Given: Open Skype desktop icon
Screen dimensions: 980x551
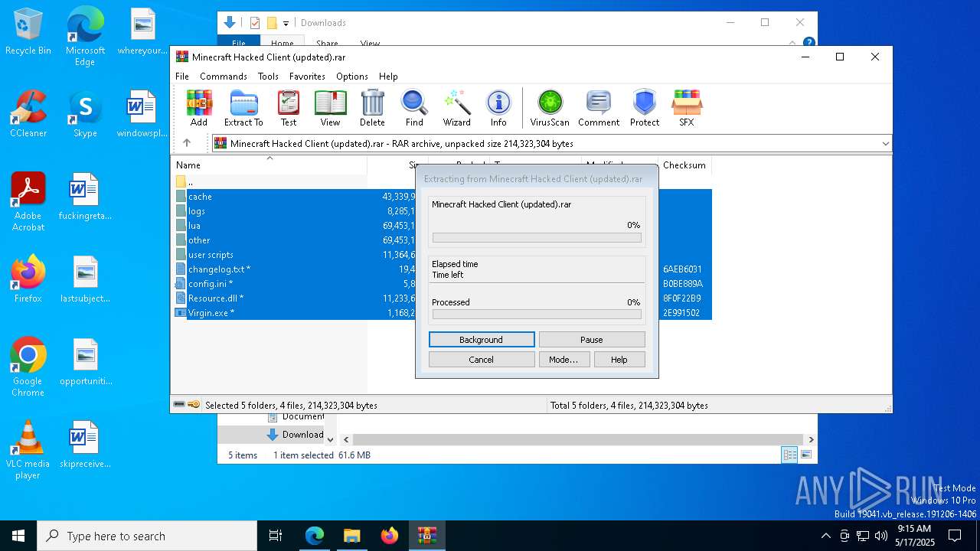Looking at the screenshot, I should (x=85, y=114).
